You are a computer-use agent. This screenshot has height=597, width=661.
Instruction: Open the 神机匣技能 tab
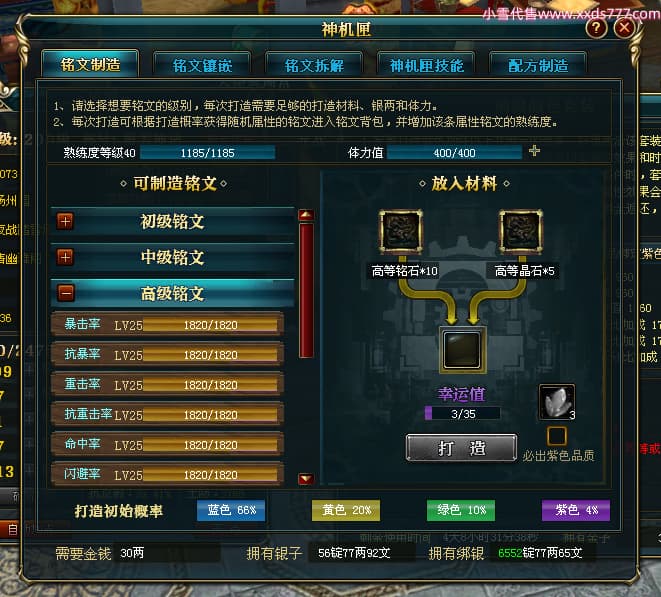(x=426, y=65)
